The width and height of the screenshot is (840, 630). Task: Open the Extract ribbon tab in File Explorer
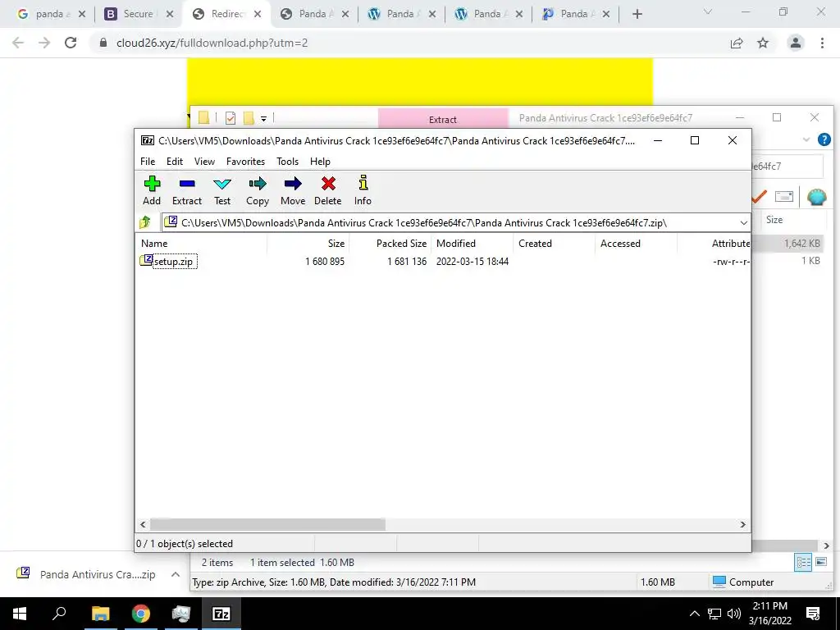[x=442, y=119]
